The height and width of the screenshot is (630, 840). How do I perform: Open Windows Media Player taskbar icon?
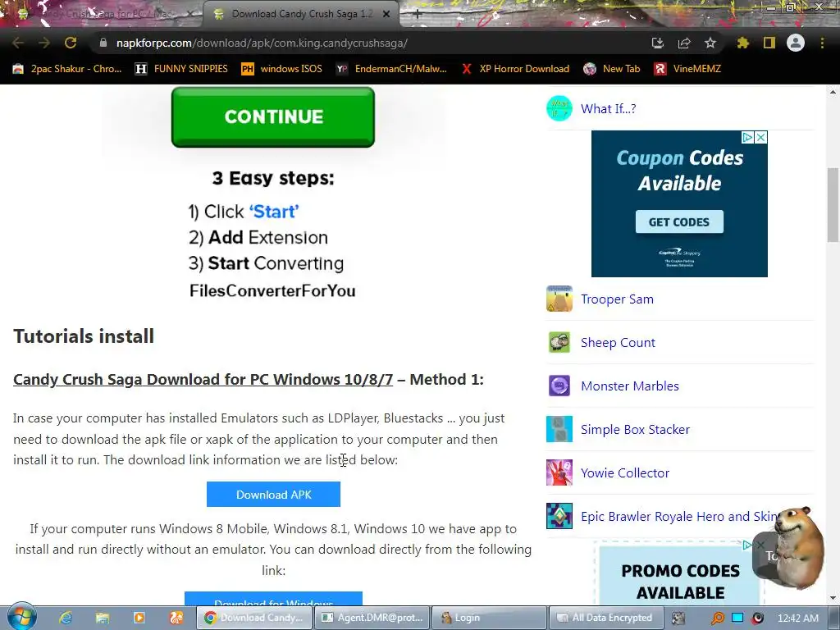pos(139,618)
